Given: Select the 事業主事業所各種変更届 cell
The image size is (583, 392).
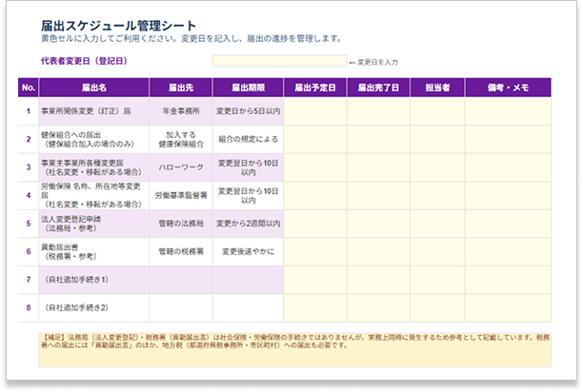Looking at the screenshot, I should pyautogui.click(x=94, y=167).
